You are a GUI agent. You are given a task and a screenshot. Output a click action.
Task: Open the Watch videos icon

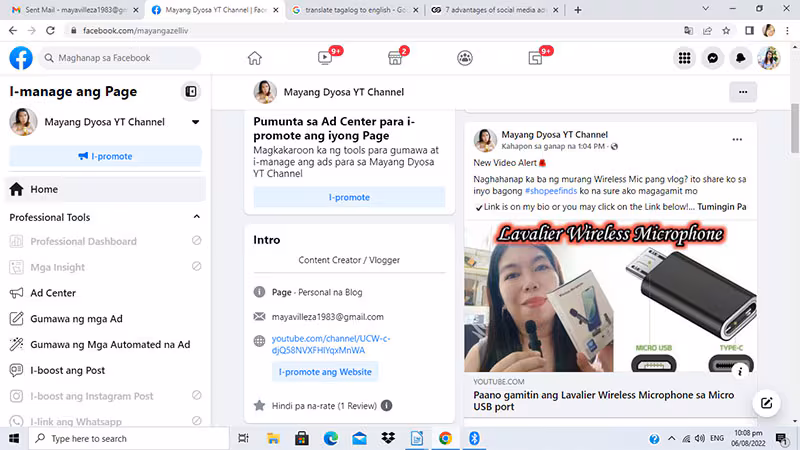click(325, 58)
